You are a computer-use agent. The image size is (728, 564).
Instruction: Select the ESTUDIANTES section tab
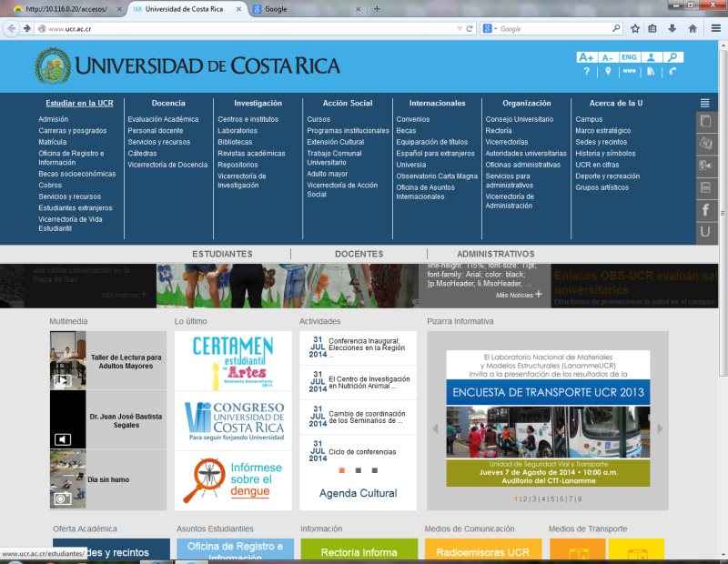click(x=222, y=254)
